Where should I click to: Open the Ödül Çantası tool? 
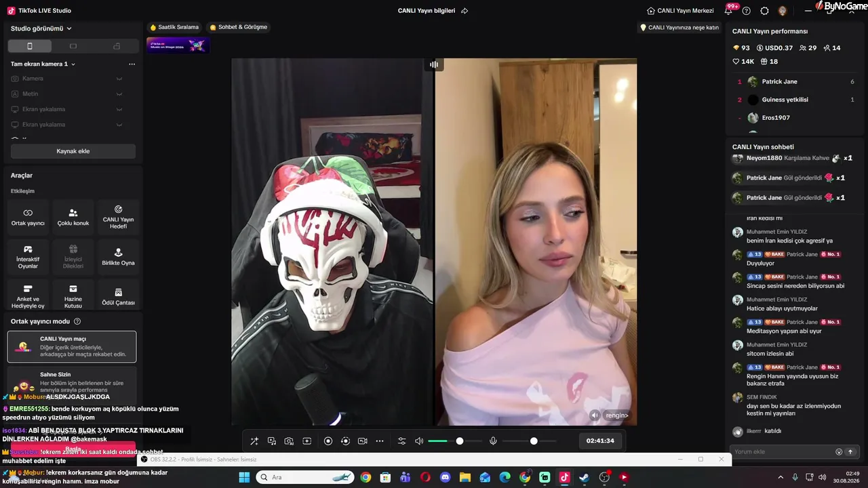pos(118,296)
